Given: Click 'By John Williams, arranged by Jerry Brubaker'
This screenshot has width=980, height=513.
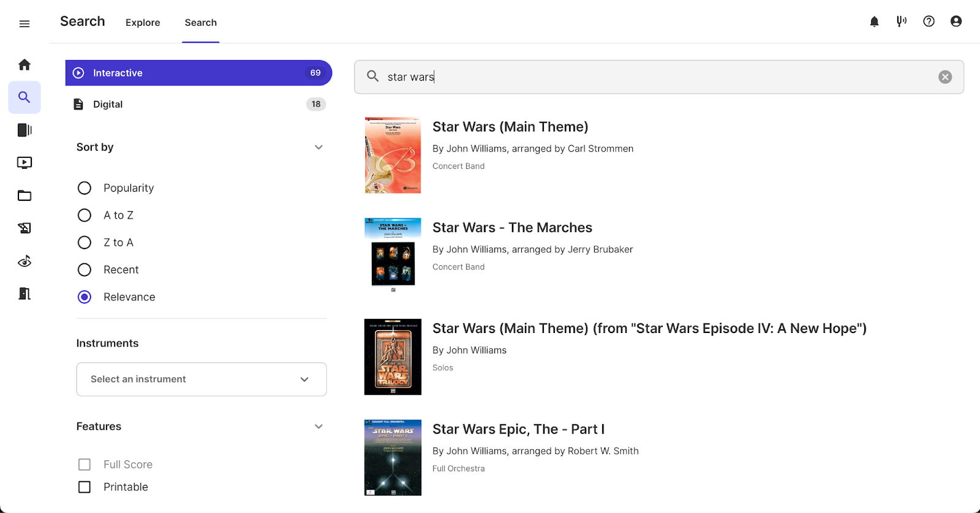Looking at the screenshot, I should coord(532,250).
